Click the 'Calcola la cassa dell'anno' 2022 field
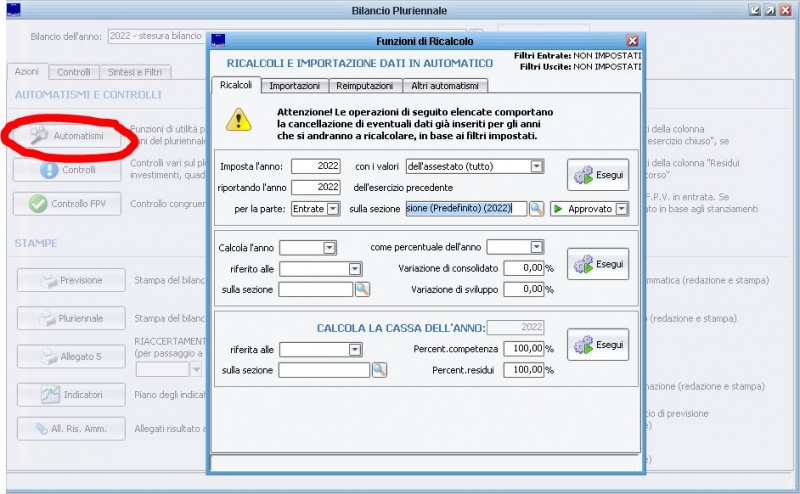This screenshot has height=494, width=800. click(515, 327)
